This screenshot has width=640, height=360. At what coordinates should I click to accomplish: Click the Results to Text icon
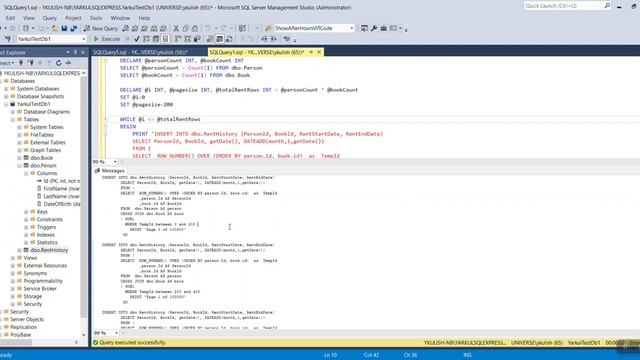click(x=210, y=39)
